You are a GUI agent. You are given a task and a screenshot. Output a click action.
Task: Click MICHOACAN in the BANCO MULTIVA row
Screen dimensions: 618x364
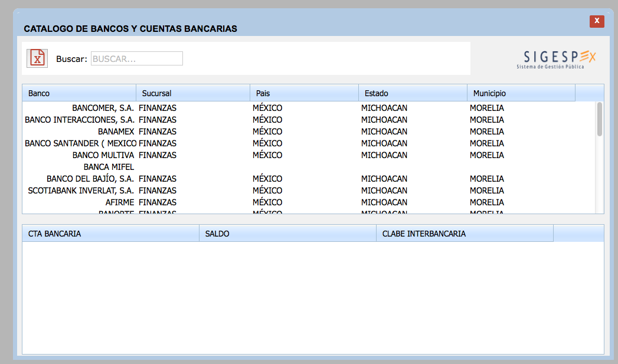point(384,155)
